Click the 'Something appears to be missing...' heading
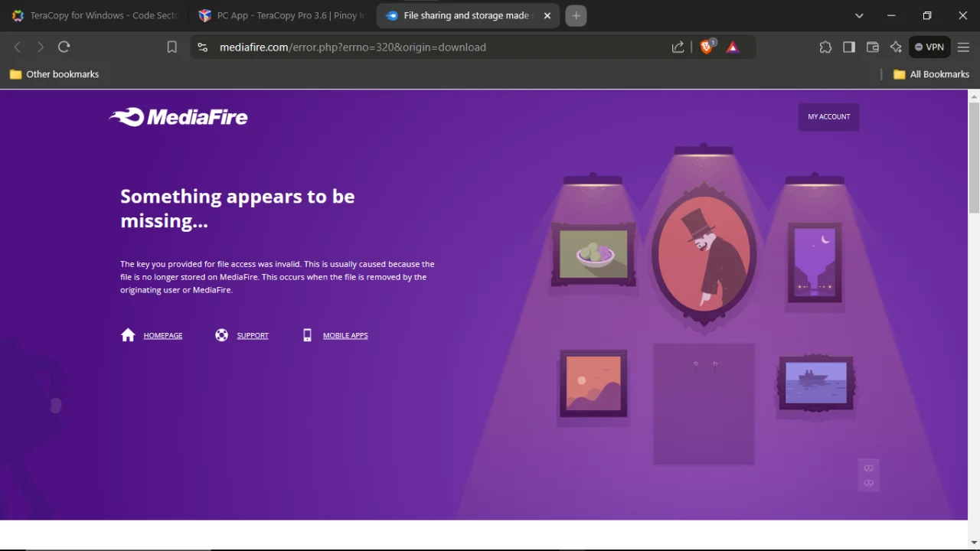980x551 pixels. coord(237,208)
